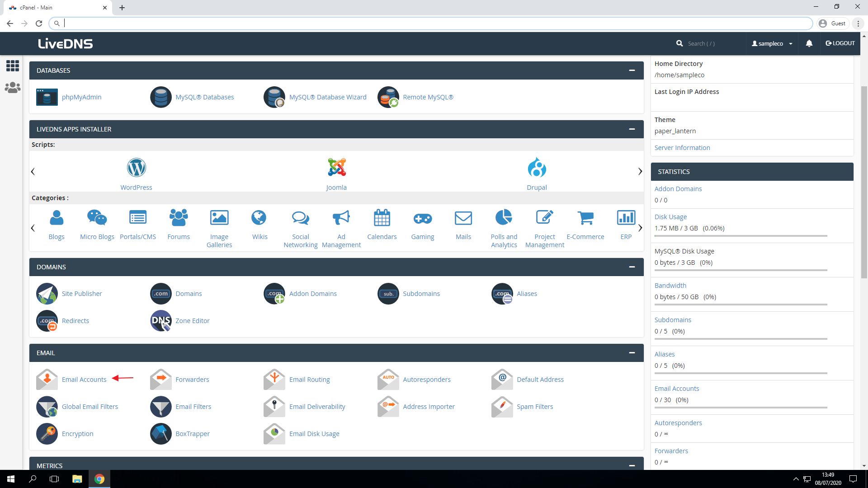This screenshot has width=868, height=488.
Task: Open the Portals/CMS category icon
Action: [x=138, y=218]
